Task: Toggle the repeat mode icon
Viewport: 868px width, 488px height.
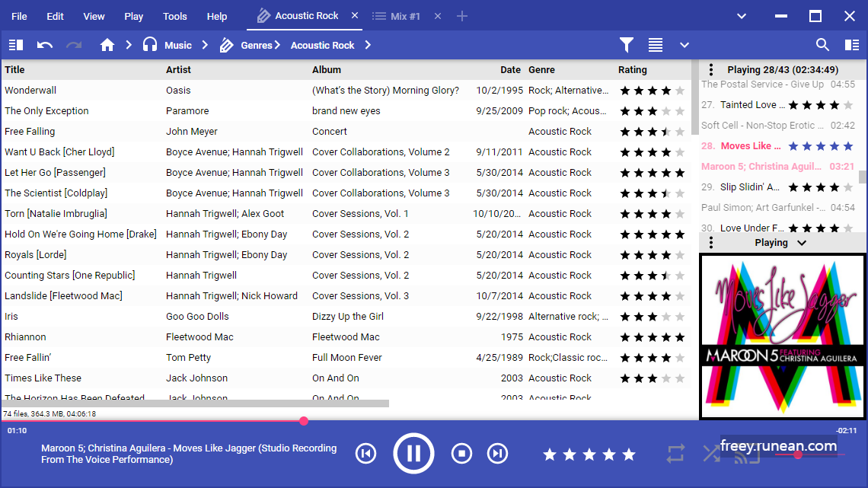Action: tap(675, 455)
